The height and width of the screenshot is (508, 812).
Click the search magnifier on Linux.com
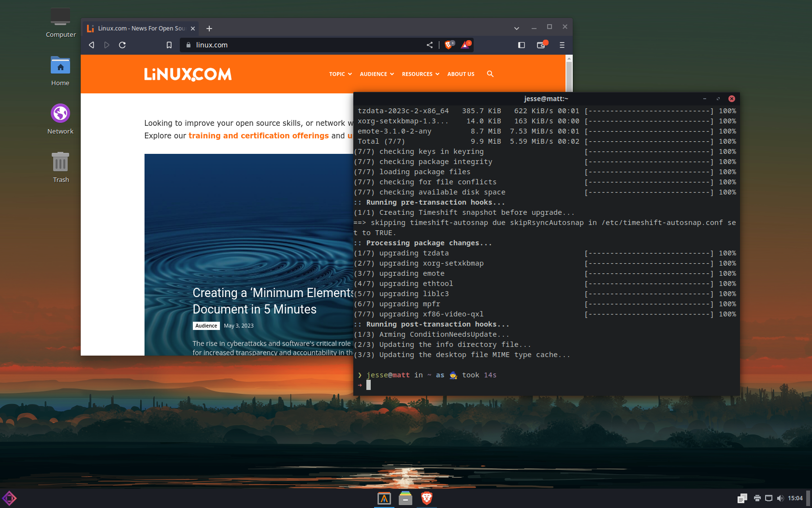click(x=490, y=74)
